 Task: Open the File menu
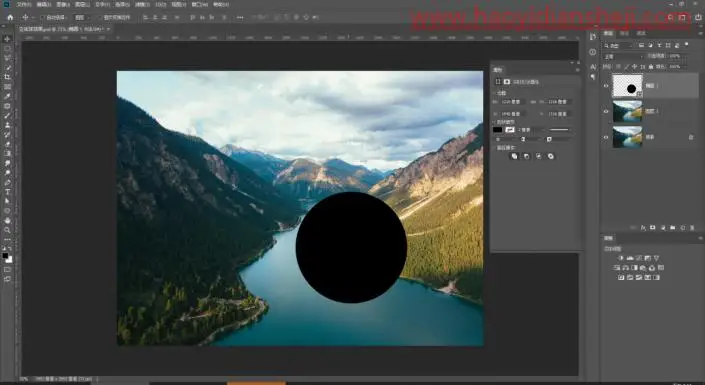[x=24, y=4]
